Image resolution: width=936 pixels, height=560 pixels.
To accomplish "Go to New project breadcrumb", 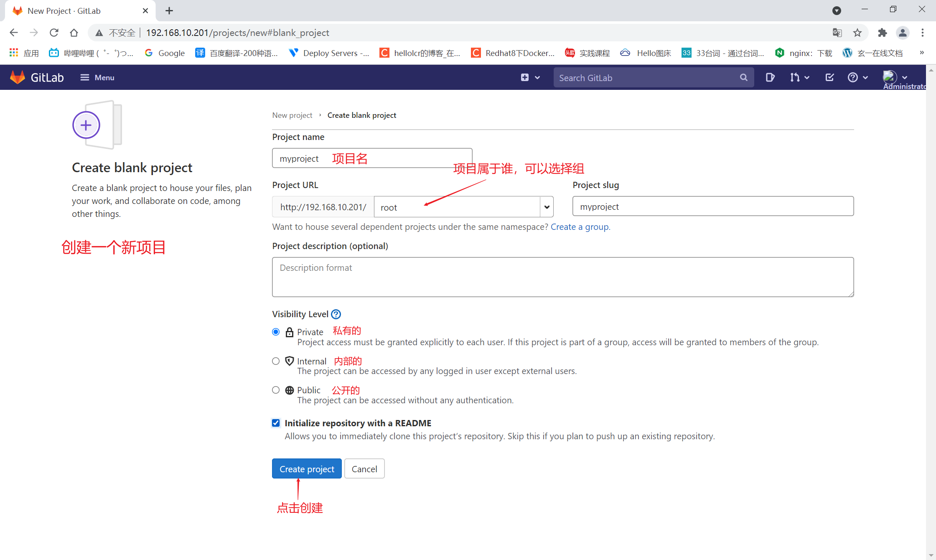I will (292, 115).
